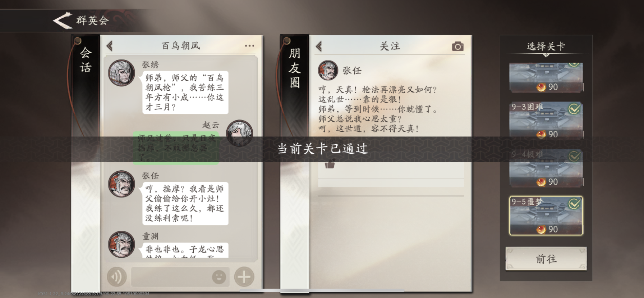
Task: Click the 前往 button
Action: point(546,259)
